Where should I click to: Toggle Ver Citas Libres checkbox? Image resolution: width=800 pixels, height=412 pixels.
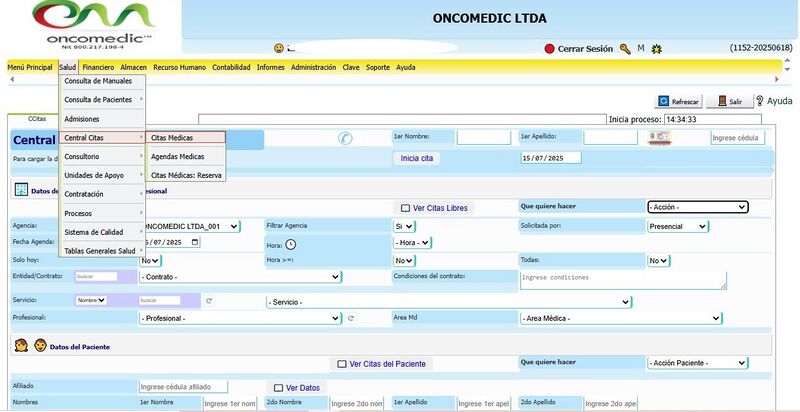(x=405, y=208)
